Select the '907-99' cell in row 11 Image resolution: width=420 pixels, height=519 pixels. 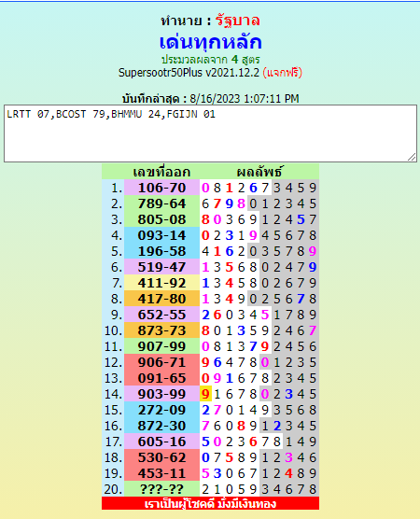[161, 346]
